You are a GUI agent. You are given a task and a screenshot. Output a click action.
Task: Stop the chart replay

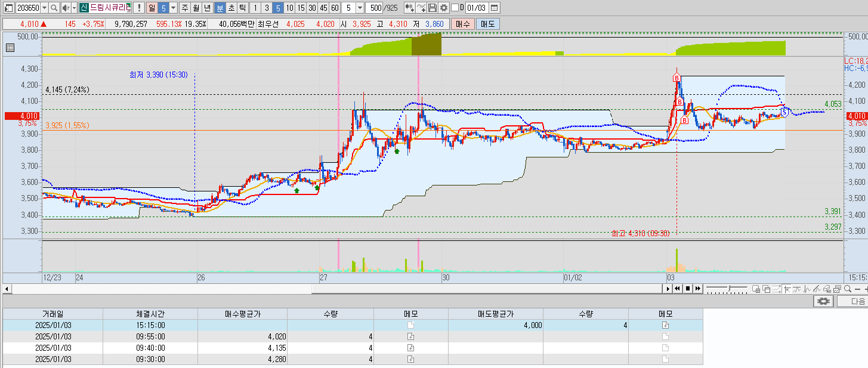688,289
